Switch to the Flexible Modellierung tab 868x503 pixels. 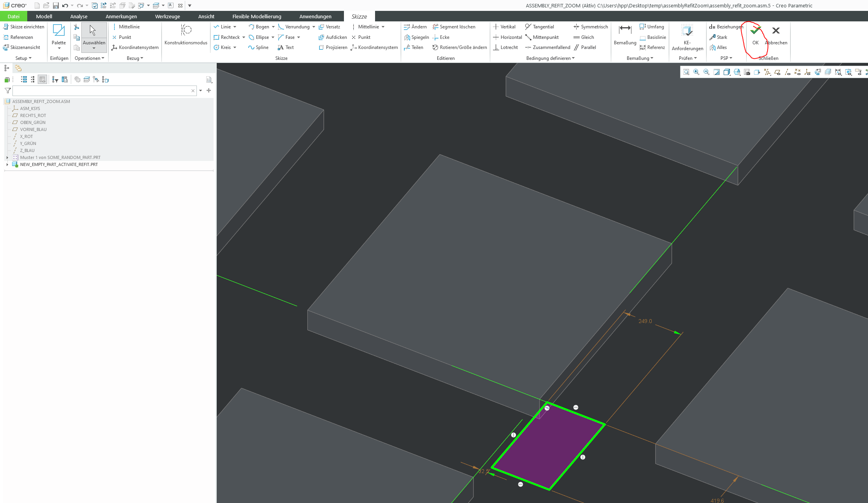pos(257,16)
